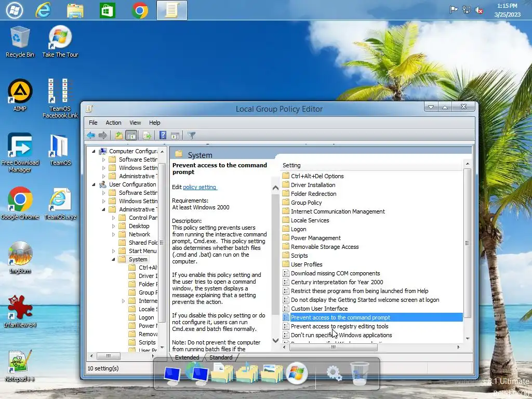Click the Up one level folder icon
The width and height of the screenshot is (532, 399).
click(118, 136)
